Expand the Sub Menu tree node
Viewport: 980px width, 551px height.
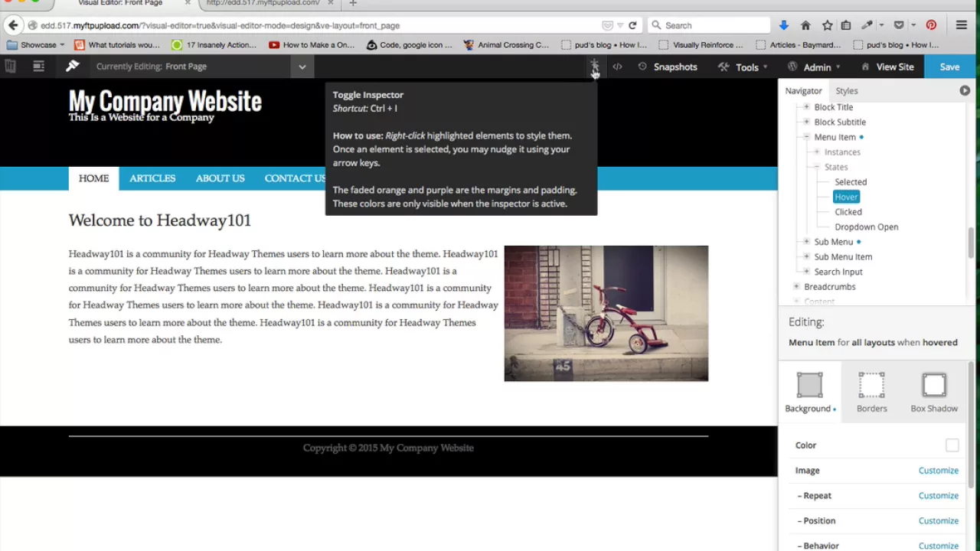pyautogui.click(x=806, y=242)
